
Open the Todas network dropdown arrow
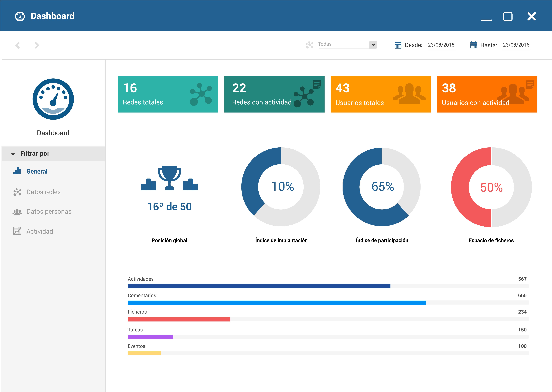tap(373, 45)
